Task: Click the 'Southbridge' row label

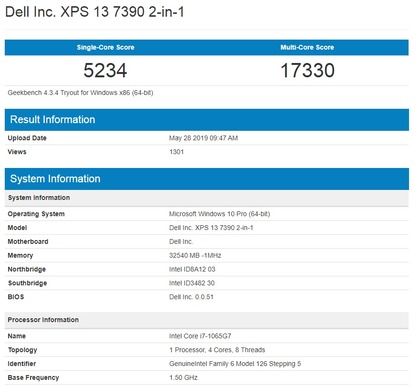Action: tap(27, 283)
